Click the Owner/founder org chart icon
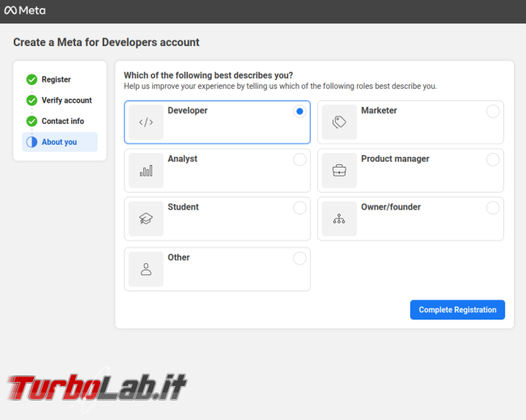Screen dimensions: 526x420 pyautogui.click(x=339, y=218)
